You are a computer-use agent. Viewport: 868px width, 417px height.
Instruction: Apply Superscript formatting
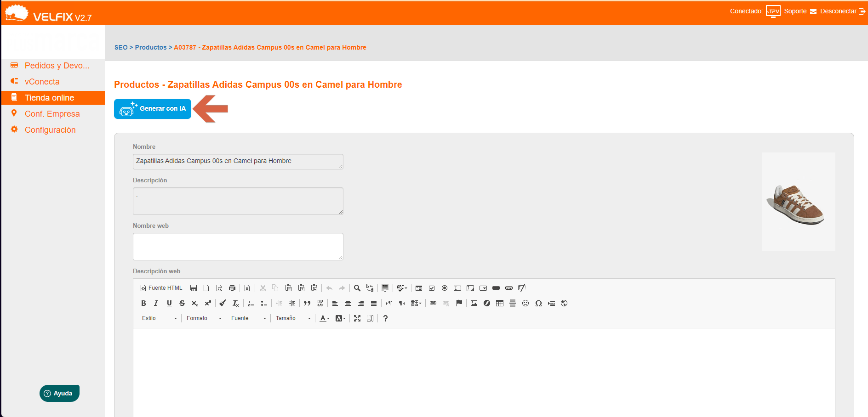(x=208, y=303)
